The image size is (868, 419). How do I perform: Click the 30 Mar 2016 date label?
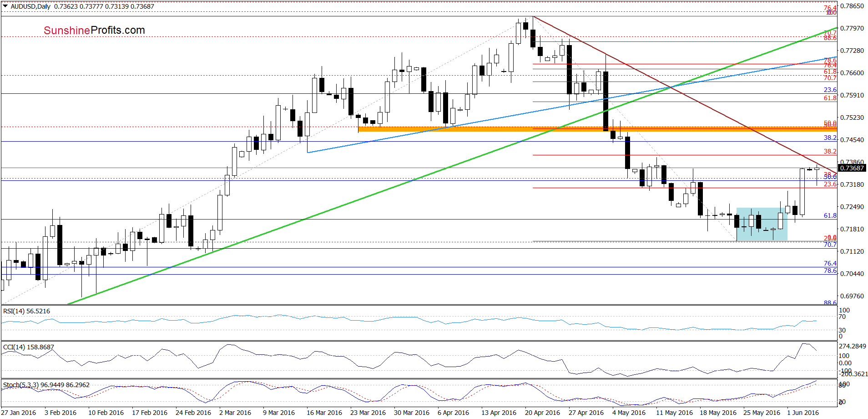tap(412, 413)
